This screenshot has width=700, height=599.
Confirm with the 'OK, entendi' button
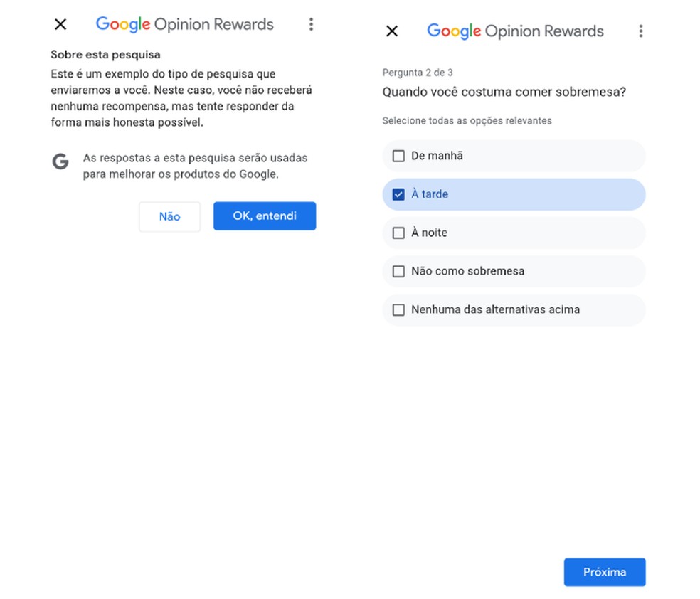tap(265, 216)
